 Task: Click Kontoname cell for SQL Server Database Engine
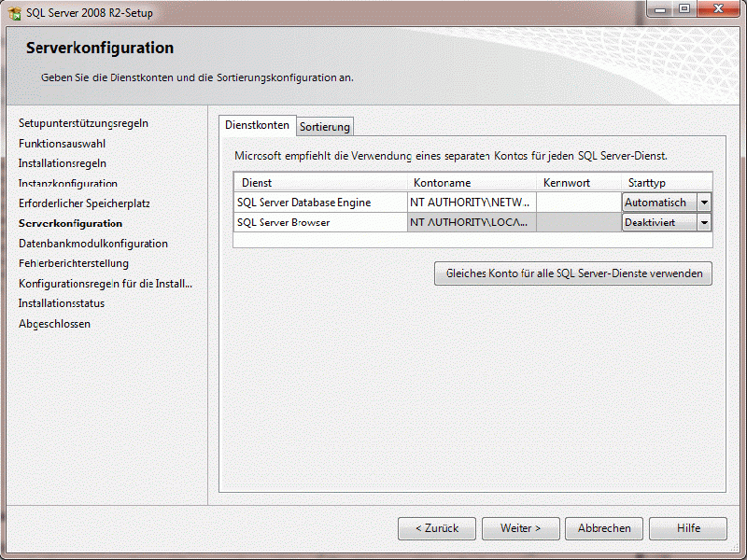click(x=472, y=203)
